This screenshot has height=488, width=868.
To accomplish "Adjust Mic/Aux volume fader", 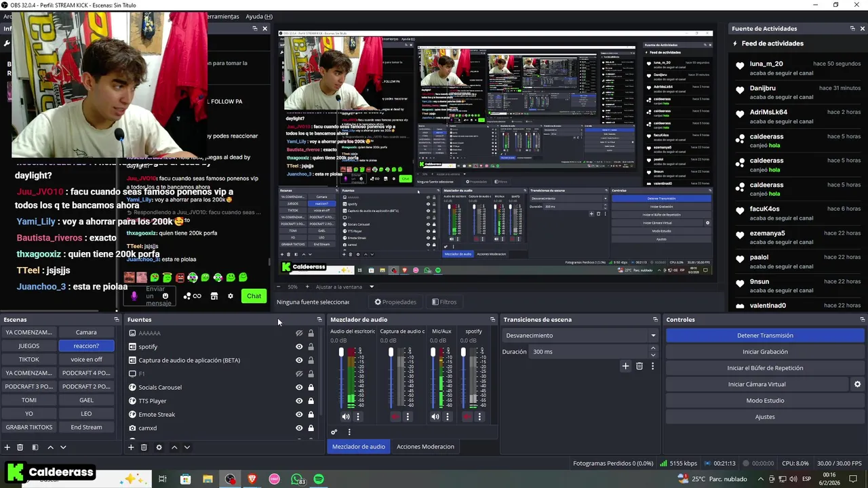I will pyautogui.click(x=433, y=352).
